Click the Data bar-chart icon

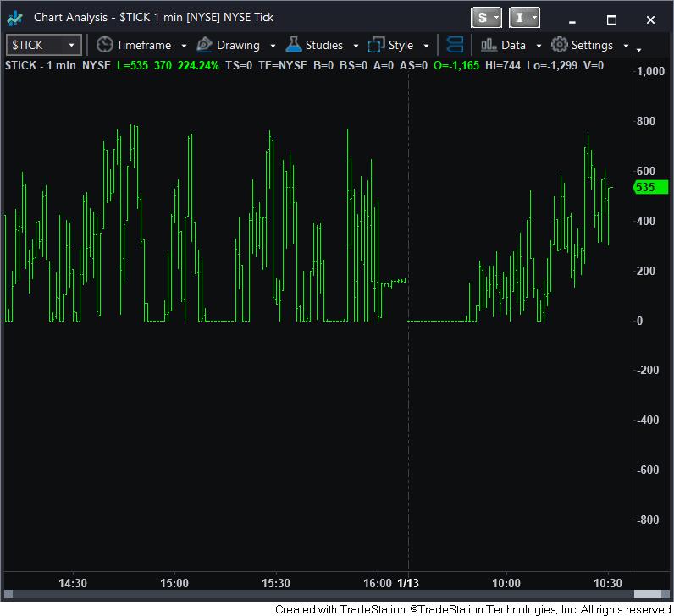click(489, 45)
